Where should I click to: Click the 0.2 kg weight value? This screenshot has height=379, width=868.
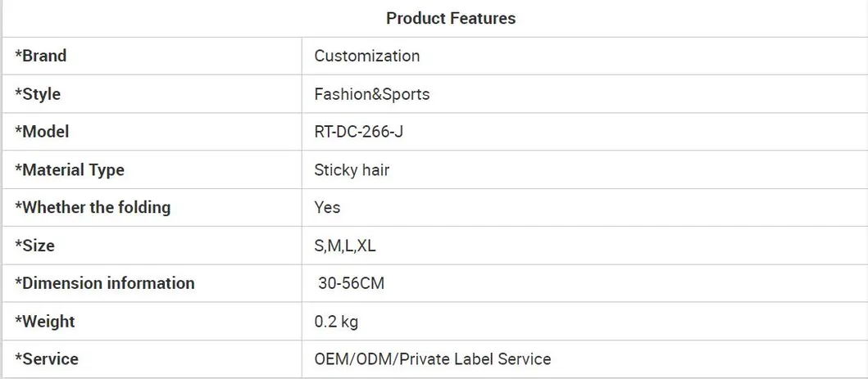click(x=336, y=322)
